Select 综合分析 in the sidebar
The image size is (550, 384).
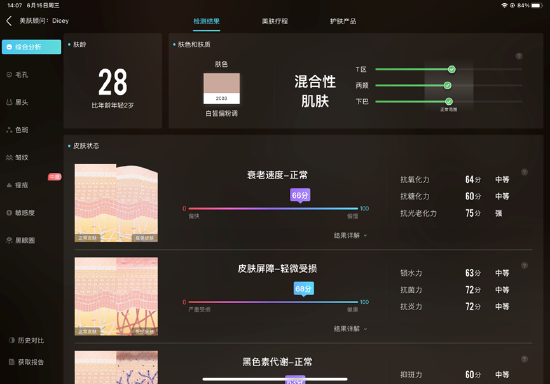click(31, 47)
